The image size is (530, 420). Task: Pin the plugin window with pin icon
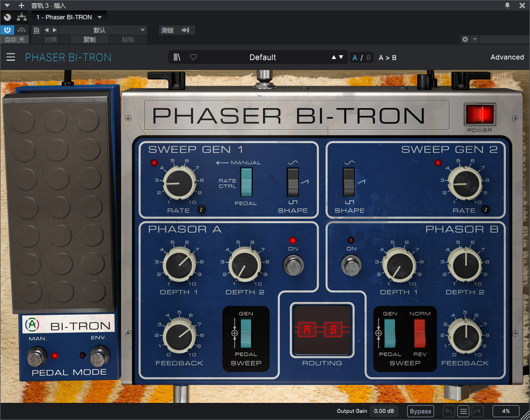click(x=507, y=6)
